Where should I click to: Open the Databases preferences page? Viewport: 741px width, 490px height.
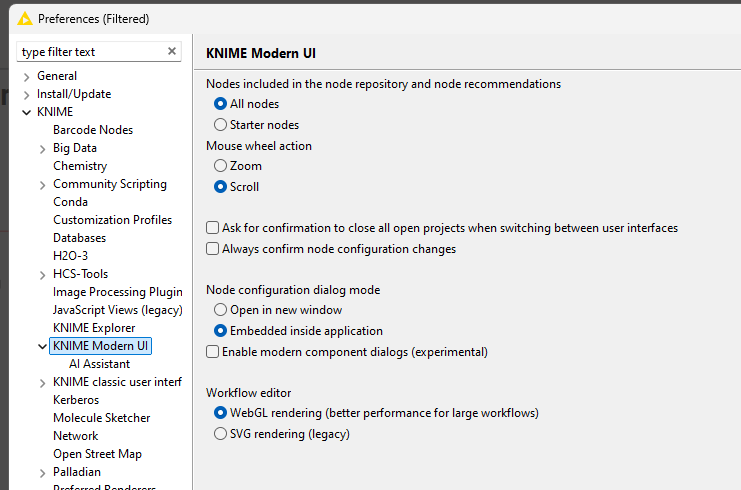79,238
